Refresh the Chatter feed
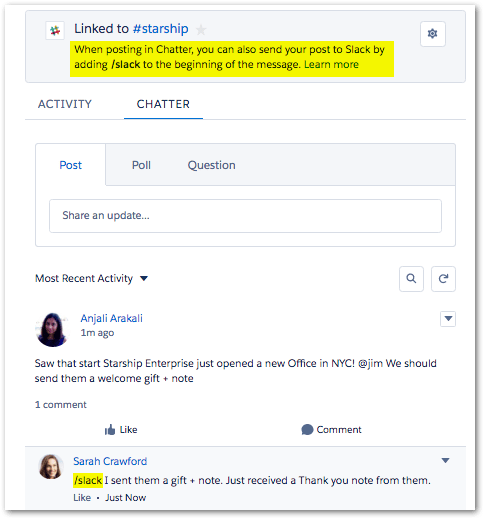This screenshot has height=519, width=484. click(x=443, y=279)
